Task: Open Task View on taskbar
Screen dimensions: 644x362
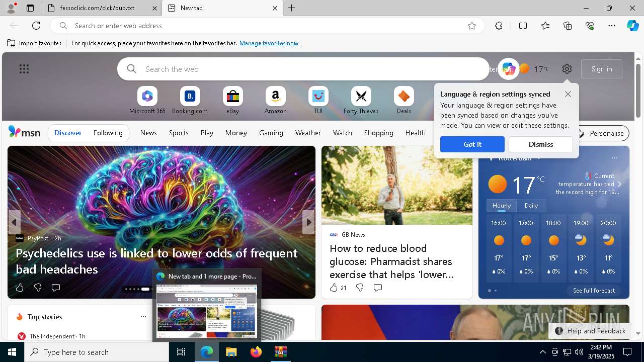Action: (181, 352)
